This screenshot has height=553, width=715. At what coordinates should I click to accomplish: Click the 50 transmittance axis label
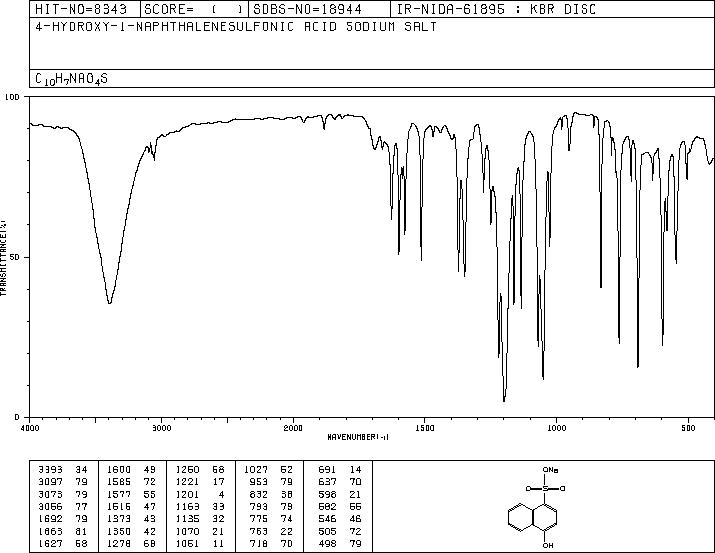click(15, 257)
